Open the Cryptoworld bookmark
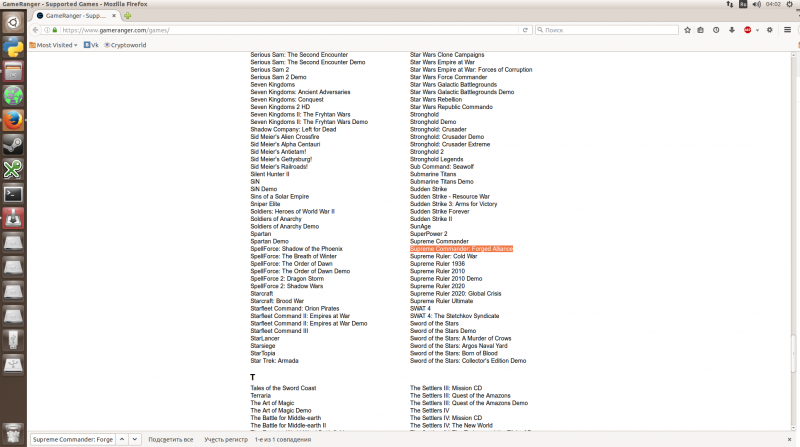The image size is (800, 447). click(125, 45)
